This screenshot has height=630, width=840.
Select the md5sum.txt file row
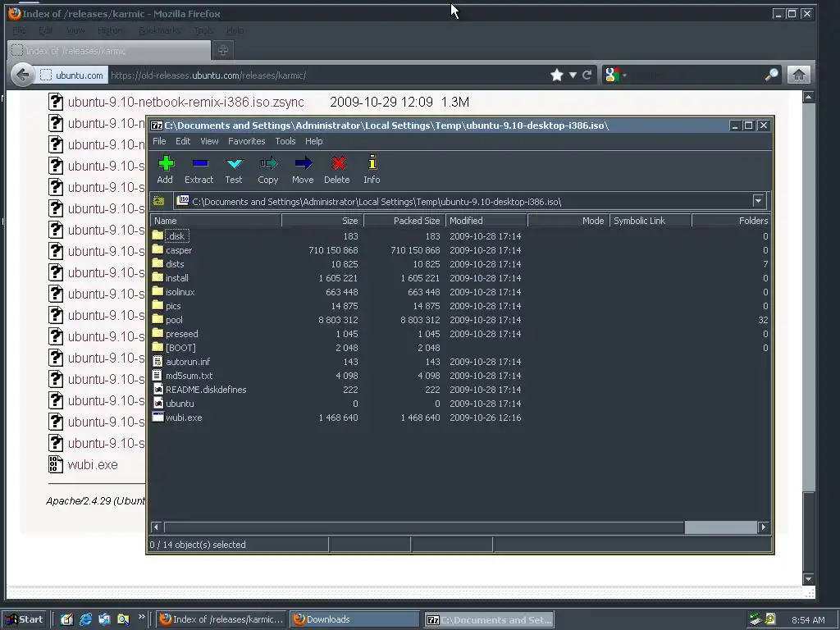pyautogui.click(x=460, y=376)
